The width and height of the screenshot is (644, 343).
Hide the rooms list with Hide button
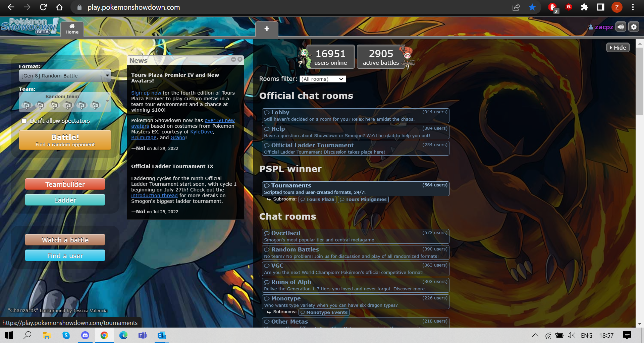(x=618, y=48)
